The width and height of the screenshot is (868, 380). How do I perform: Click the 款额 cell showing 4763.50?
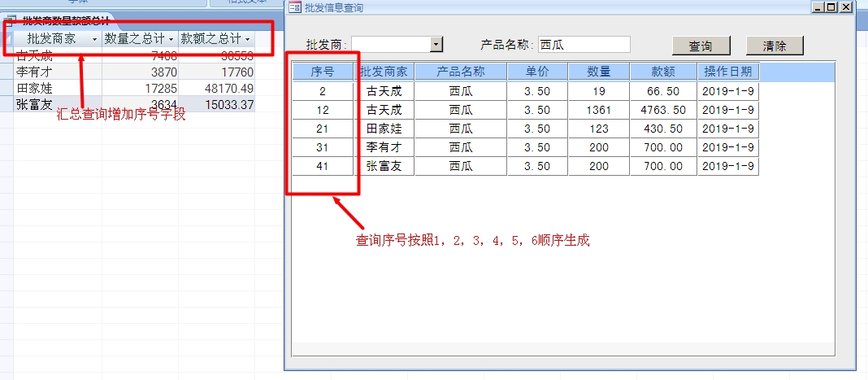663,110
